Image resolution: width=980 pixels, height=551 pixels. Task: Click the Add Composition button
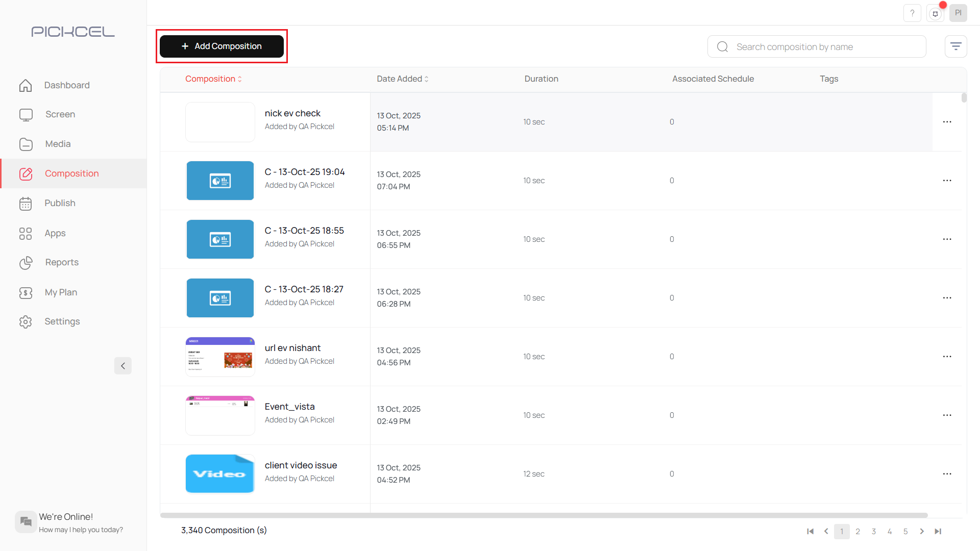tap(222, 46)
